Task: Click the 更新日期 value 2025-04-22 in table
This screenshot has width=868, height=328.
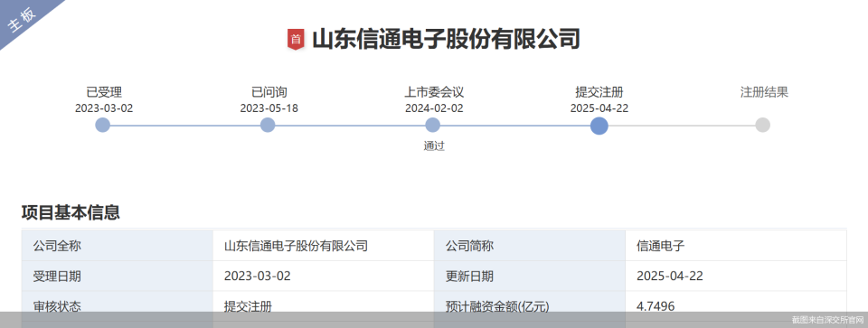Action: (x=670, y=276)
